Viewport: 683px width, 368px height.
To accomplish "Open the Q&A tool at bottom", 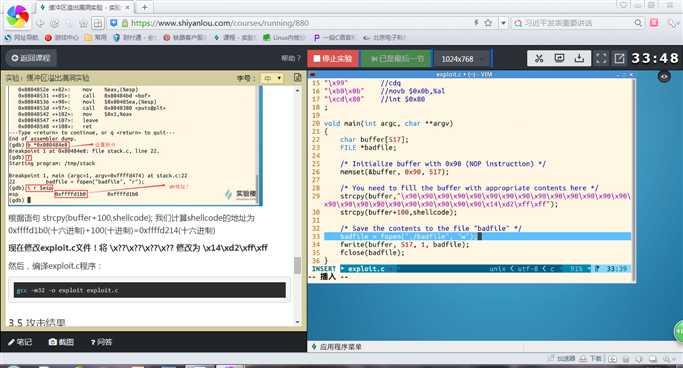I will click(101, 342).
